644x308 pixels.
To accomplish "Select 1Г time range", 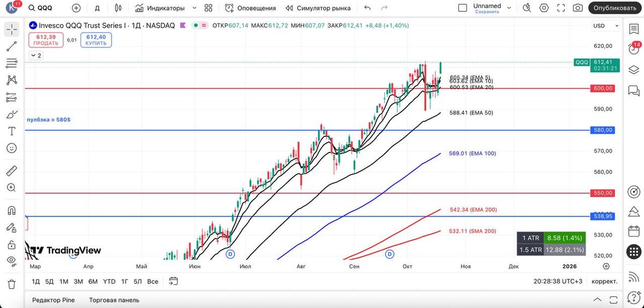I will click(125, 281).
